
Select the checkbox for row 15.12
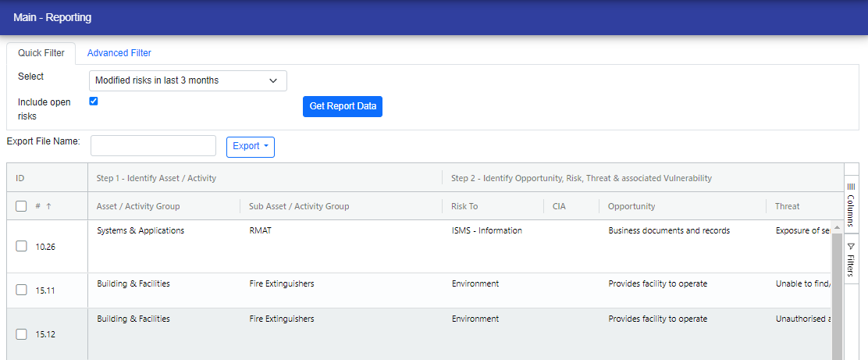(x=22, y=334)
